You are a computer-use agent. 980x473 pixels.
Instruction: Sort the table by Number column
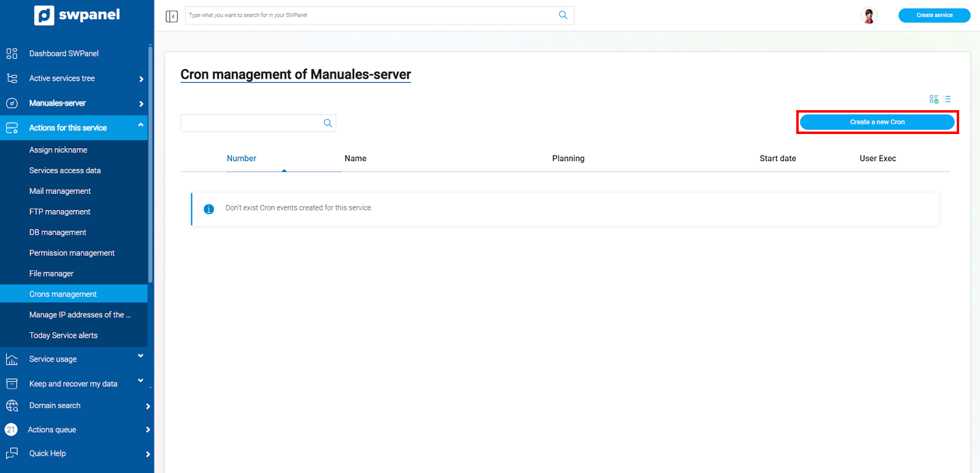241,158
